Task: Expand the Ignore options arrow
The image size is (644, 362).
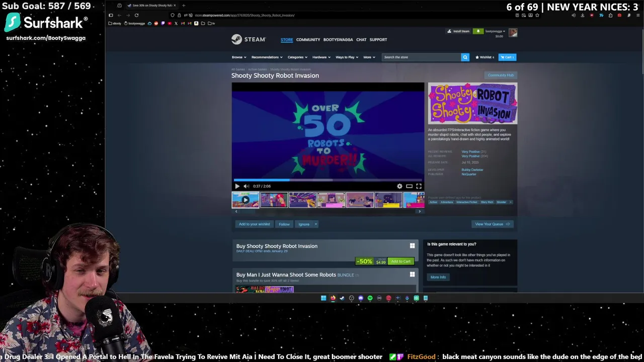Action: (x=316, y=224)
